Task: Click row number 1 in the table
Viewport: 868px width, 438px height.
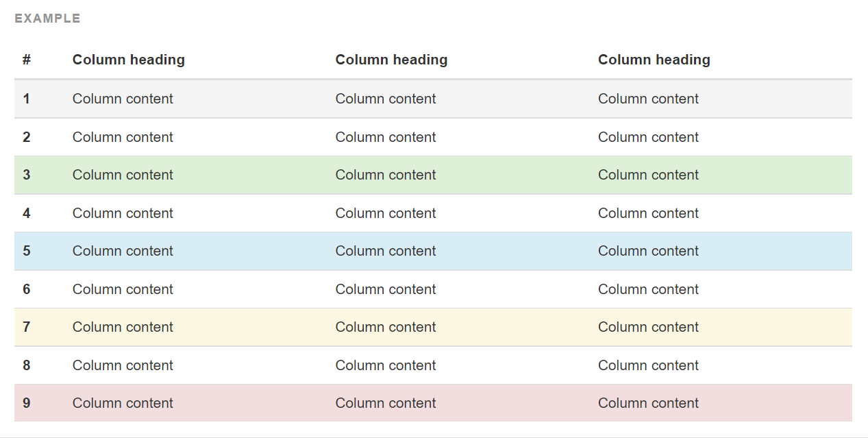Action: 27,99
